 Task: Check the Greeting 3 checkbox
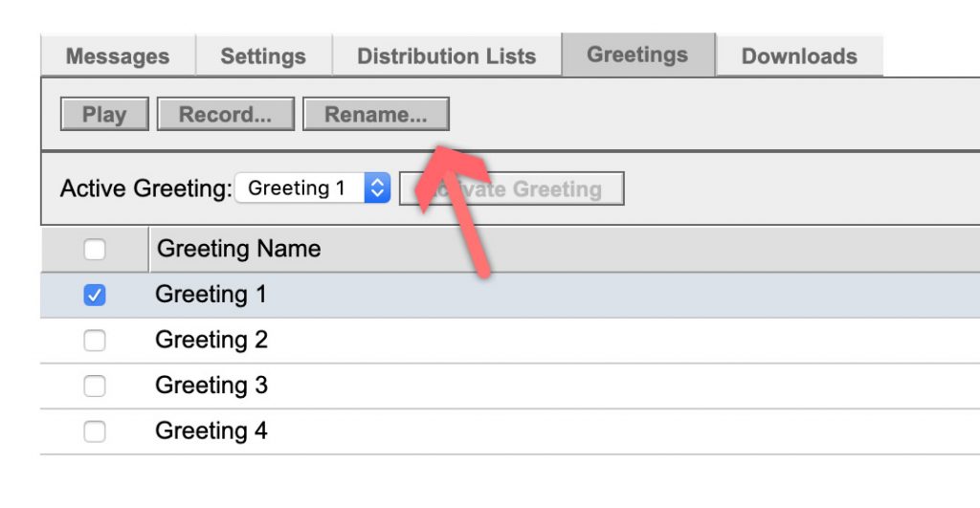tap(95, 387)
